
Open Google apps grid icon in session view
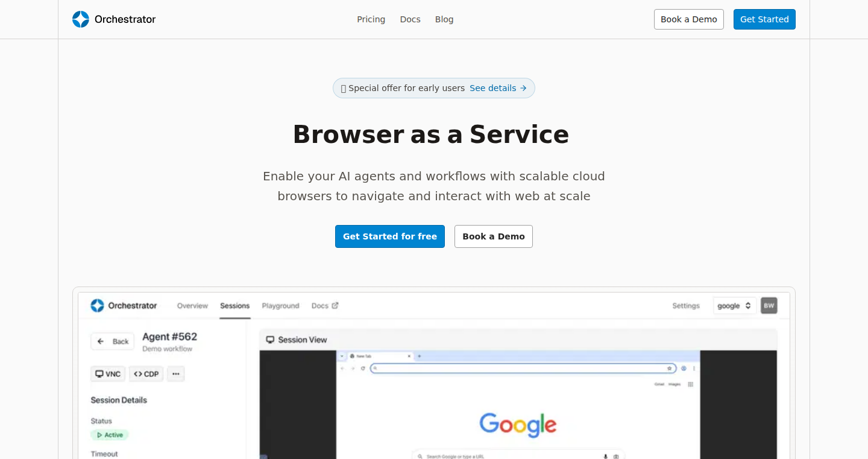[x=691, y=384]
